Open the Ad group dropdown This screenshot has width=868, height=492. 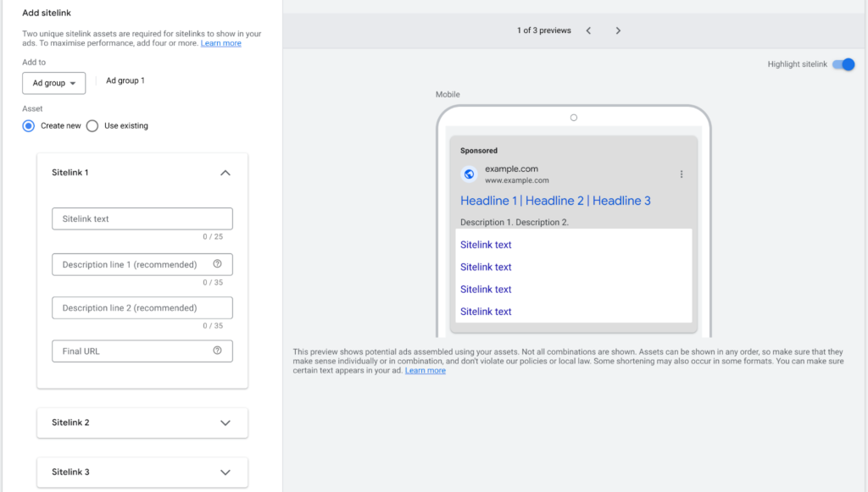point(53,83)
